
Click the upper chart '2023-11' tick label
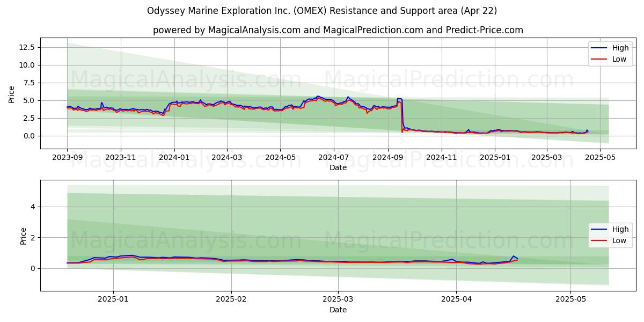pyautogui.click(x=120, y=158)
